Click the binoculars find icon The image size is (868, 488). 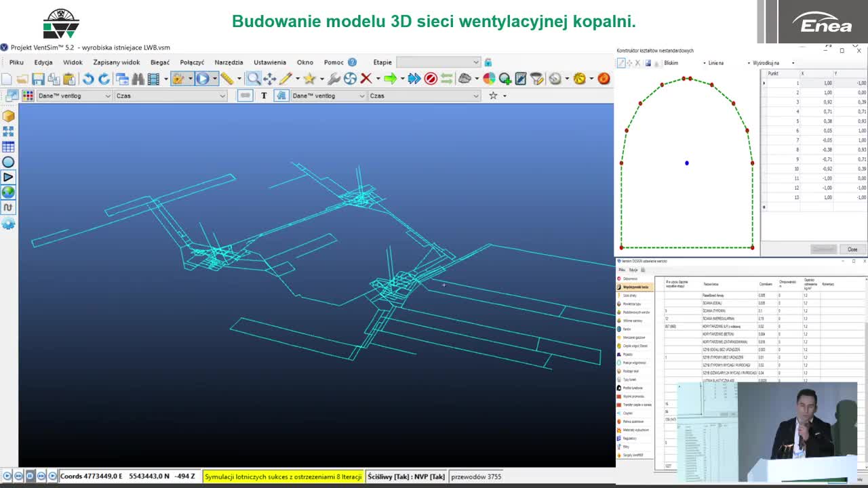tap(138, 79)
